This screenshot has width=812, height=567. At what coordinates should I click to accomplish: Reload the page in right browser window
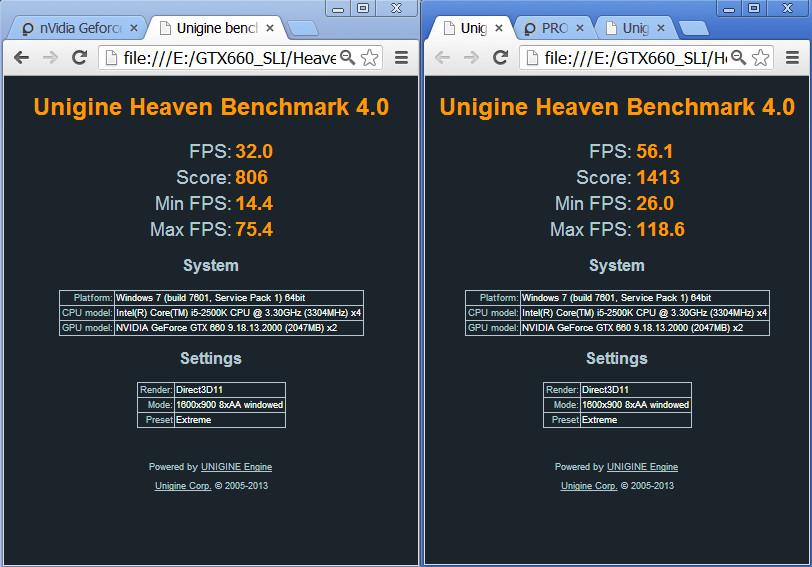tap(500, 57)
